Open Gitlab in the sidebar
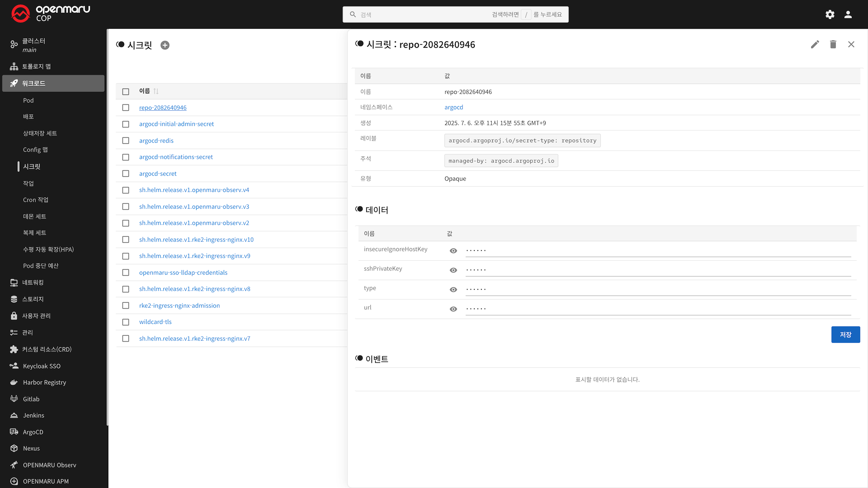This screenshot has height=488, width=868. coord(31,399)
